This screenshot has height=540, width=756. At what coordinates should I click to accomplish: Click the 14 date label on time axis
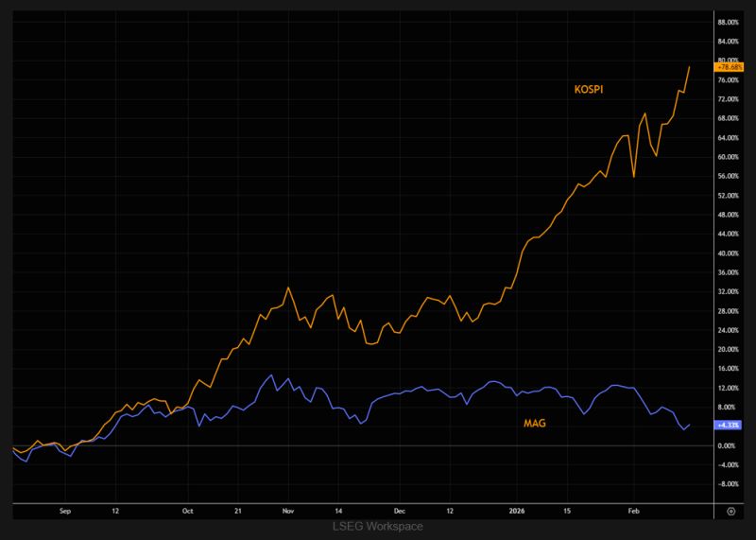338,511
